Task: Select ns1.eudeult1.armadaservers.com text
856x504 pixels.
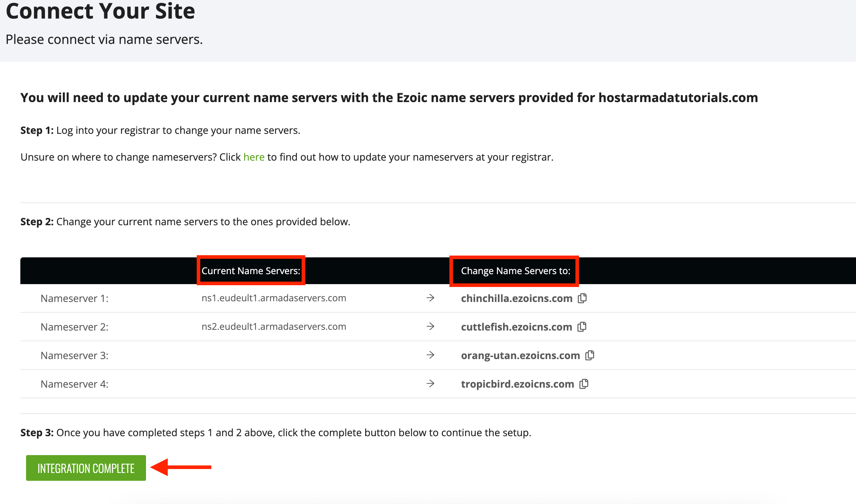Action: (x=274, y=298)
